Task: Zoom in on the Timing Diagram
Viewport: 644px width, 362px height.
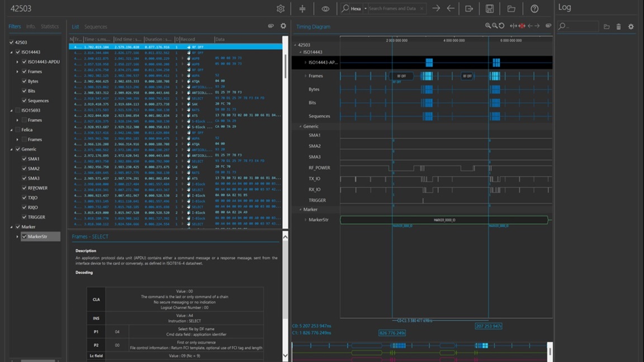Action: pos(488,26)
